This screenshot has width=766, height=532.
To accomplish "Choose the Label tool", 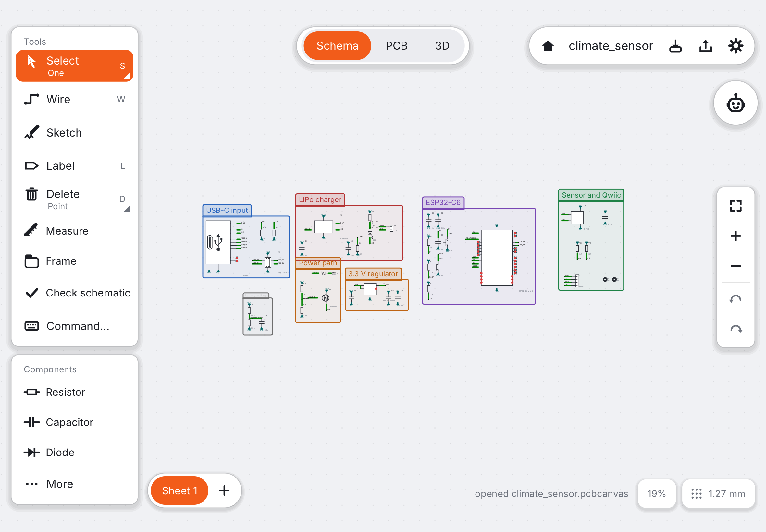I will [74, 166].
